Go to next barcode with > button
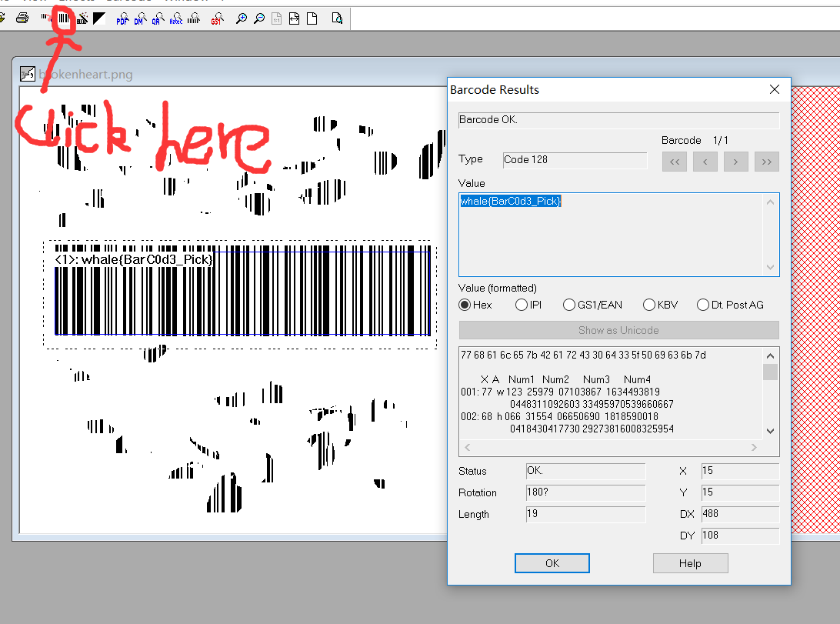Viewport: 840px width, 624px height. 735,162
